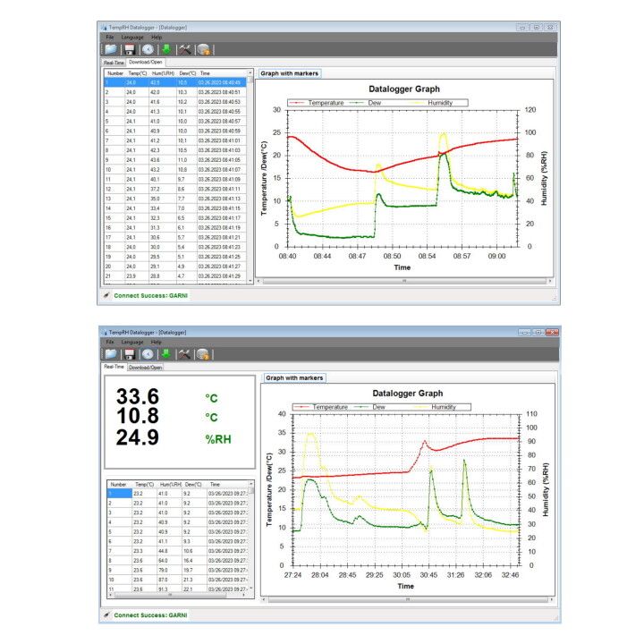Click the green download arrow in upper window
644x644 pixels.
pyautogui.click(x=166, y=50)
